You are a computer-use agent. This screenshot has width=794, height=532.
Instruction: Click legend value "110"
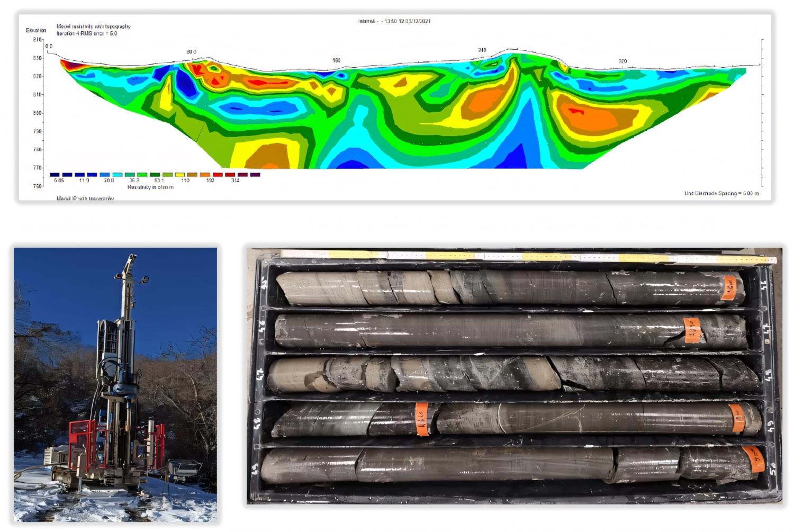(185, 181)
